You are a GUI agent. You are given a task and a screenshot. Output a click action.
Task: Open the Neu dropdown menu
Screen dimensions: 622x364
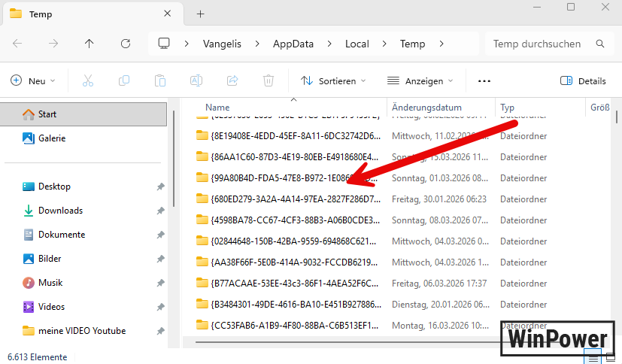[32, 81]
